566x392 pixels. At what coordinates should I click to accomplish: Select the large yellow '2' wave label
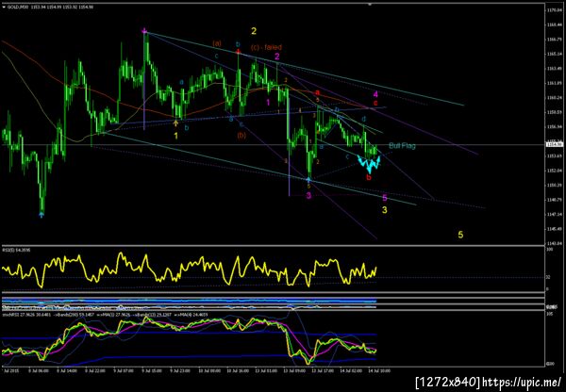[x=254, y=31]
